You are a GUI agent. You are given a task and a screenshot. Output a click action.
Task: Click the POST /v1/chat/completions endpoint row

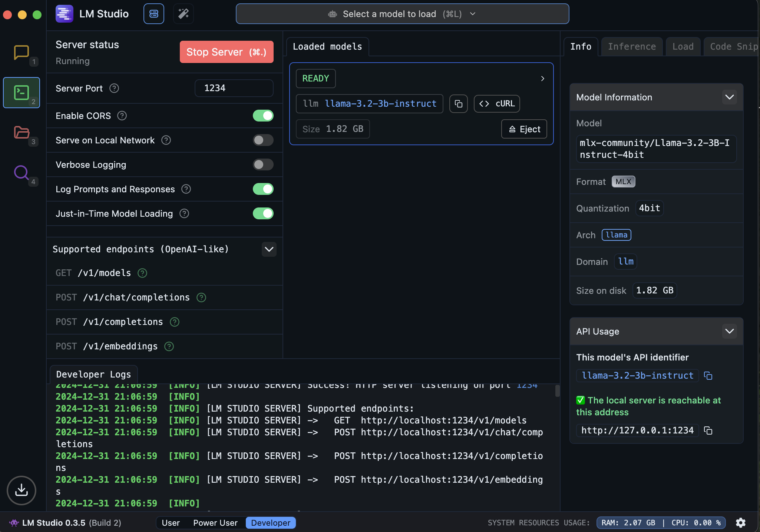pyautogui.click(x=165, y=297)
